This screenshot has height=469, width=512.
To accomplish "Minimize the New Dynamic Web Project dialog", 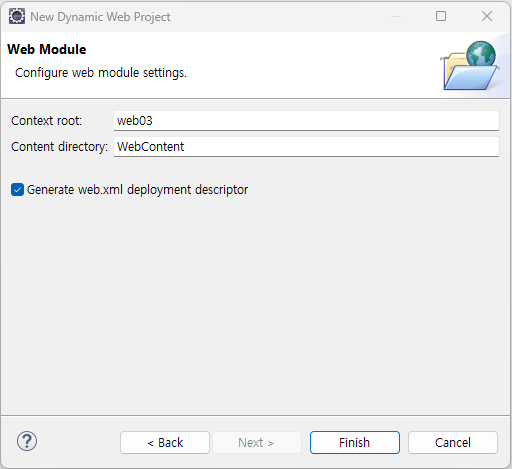I will coord(396,16).
